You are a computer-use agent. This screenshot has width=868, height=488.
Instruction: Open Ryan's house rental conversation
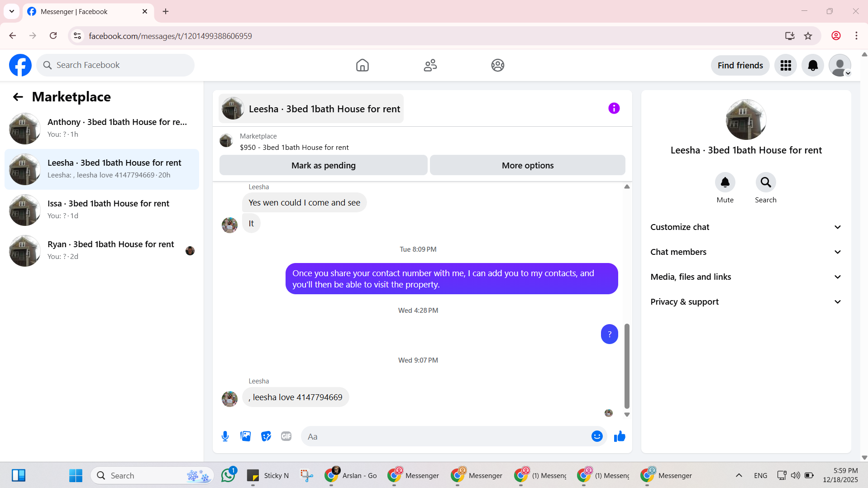102,251
